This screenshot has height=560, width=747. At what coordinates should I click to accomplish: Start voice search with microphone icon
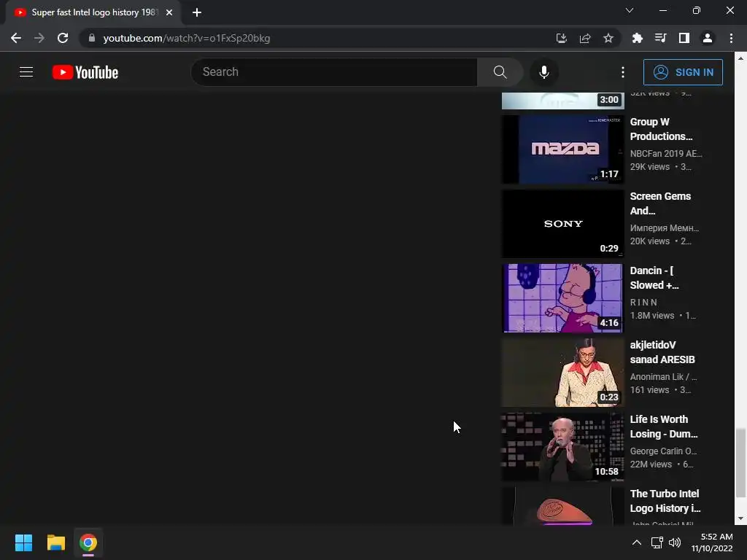tap(543, 72)
